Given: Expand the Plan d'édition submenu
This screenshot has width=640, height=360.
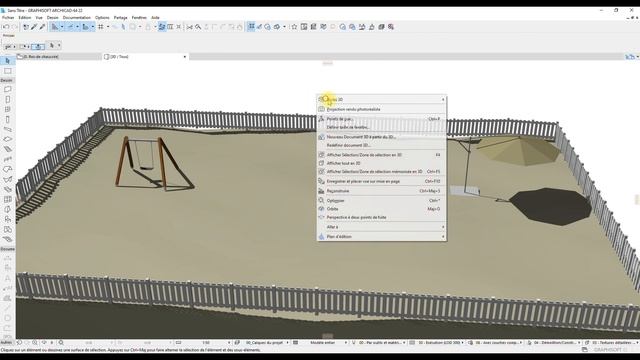Looking at the screenshot, I should pos(381,236).
